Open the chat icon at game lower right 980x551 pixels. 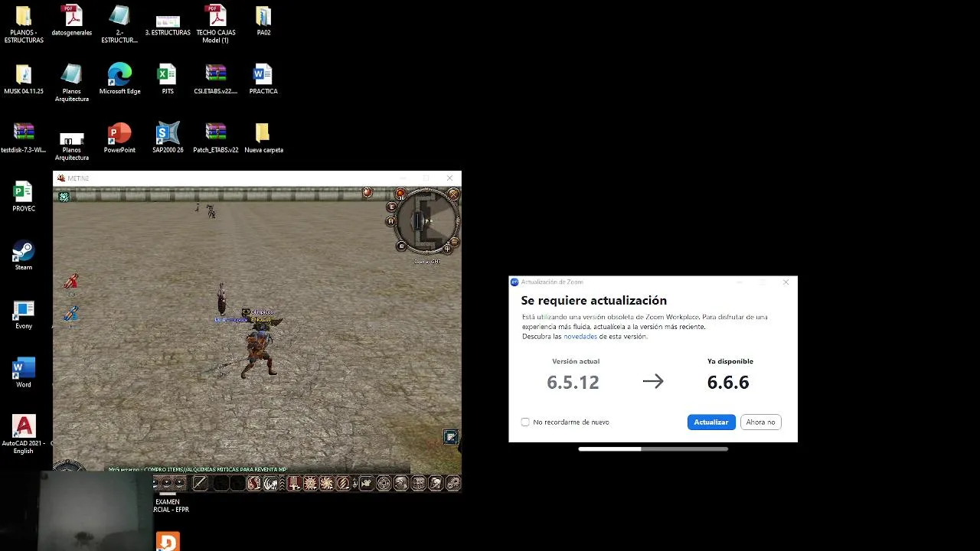pos(450,438)
